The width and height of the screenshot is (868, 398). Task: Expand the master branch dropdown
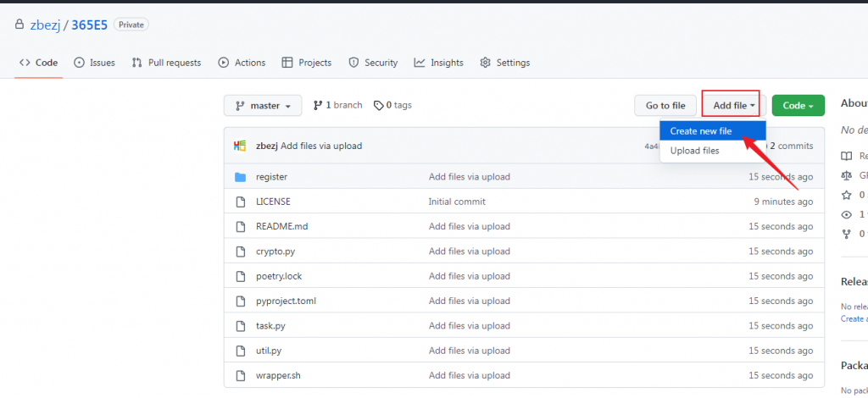pos(264,106)
